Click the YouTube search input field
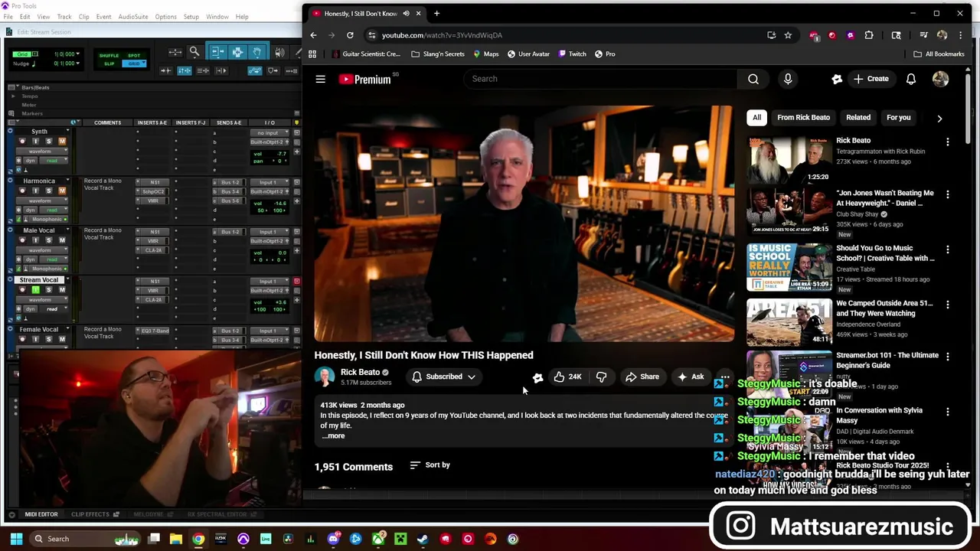 pos(601,79)
